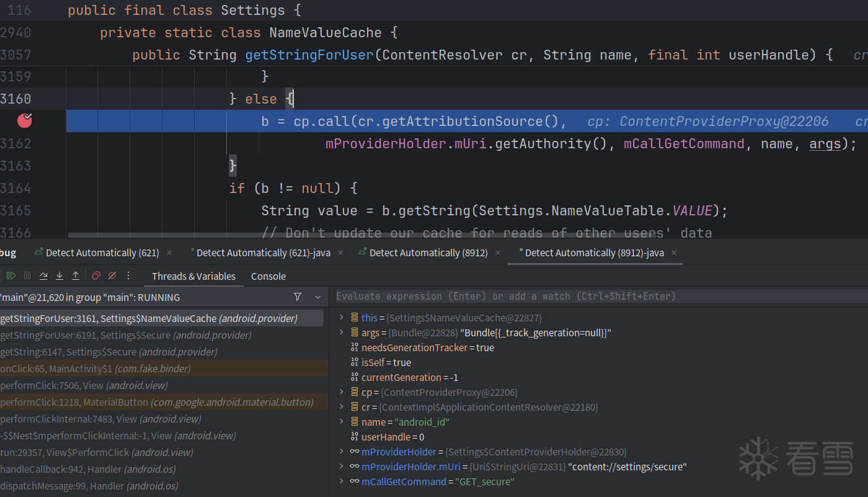This screenshot has width=868, height=497.
Task: Select frame getStringForUser:3161, Settings$NameValueCache
Action: [x=162, y=318]
